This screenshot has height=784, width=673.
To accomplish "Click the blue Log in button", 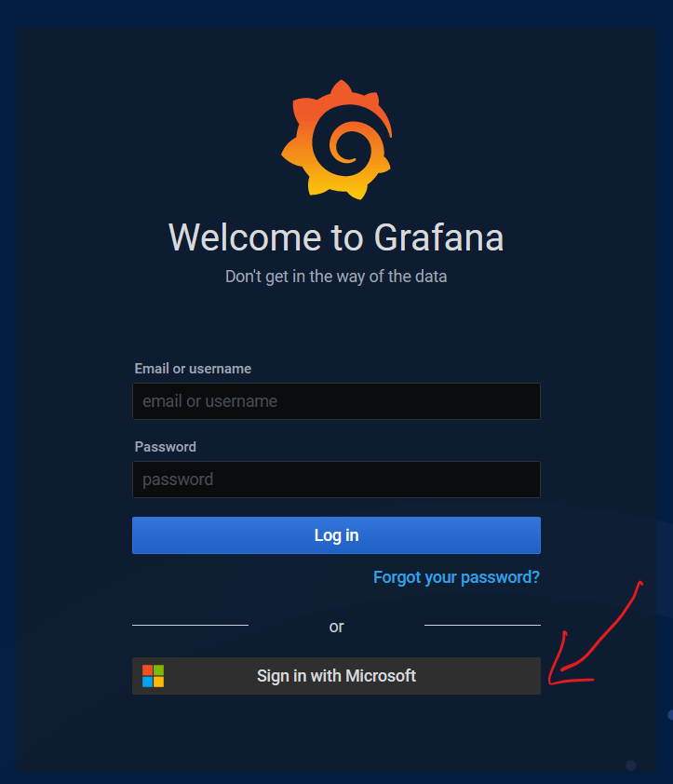I will 336,535.
